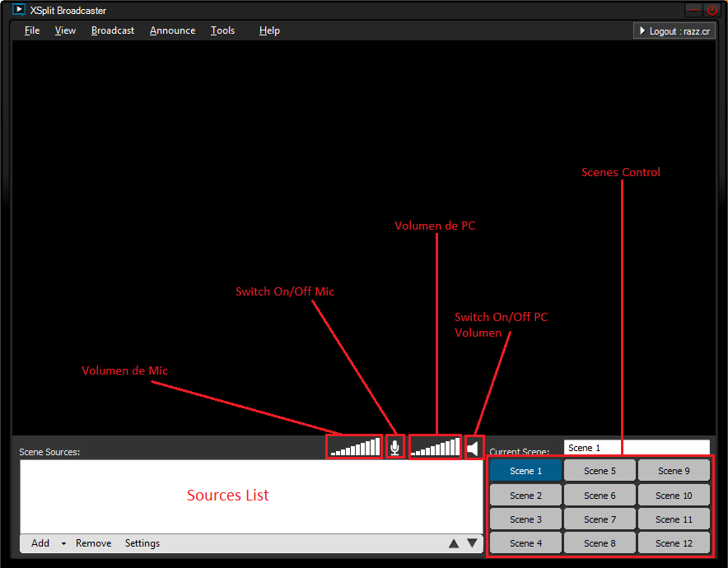
Task: Adjust the PC volume level bars
Action: pos(436,447)
